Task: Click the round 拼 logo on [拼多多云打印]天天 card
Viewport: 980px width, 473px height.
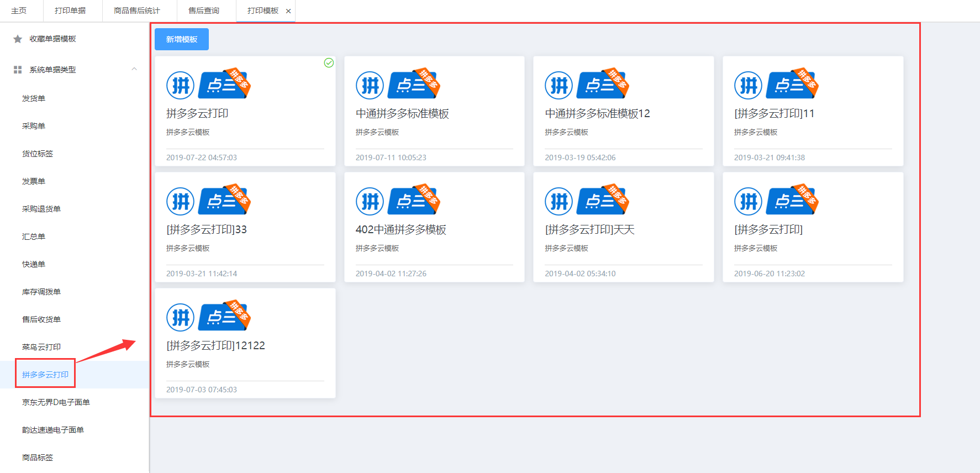Action: [559, 201]
